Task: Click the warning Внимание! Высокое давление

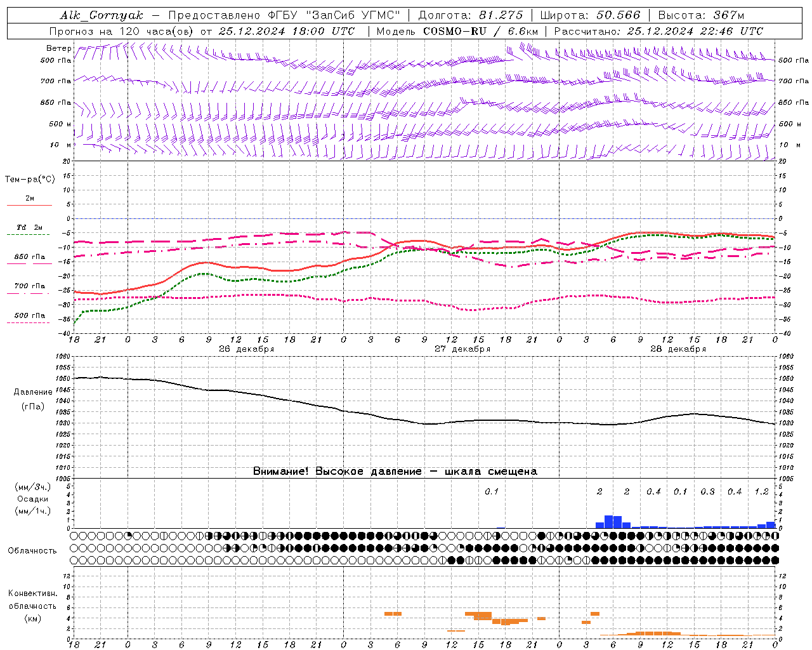Action: click(337, 472)
